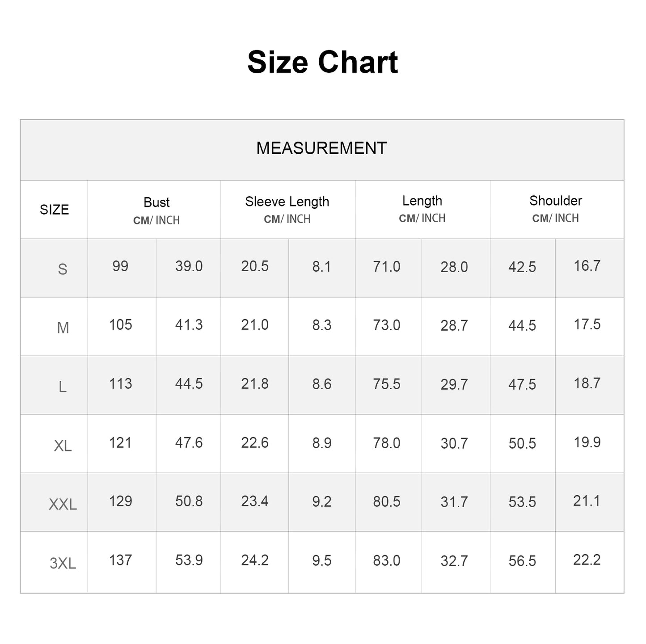Select the 56.5 shoulder cell for 3XL
The height and width of the screenshot is (644, 646).
(x=522, y=561)
